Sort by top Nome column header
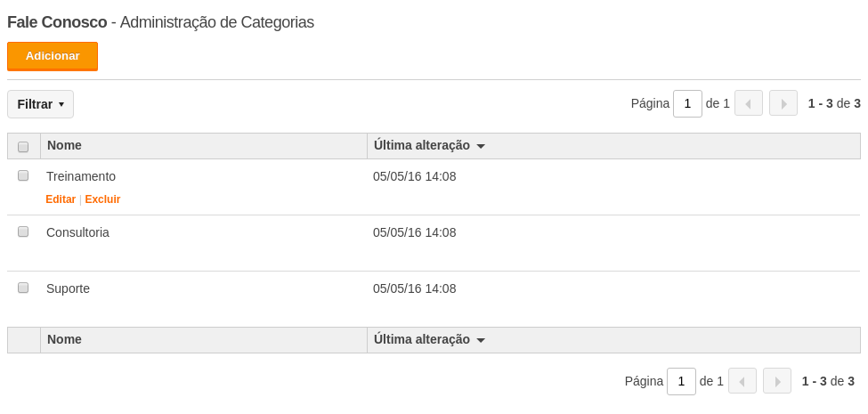The width and height of the screenshot is (868, 414). [64, 145]
